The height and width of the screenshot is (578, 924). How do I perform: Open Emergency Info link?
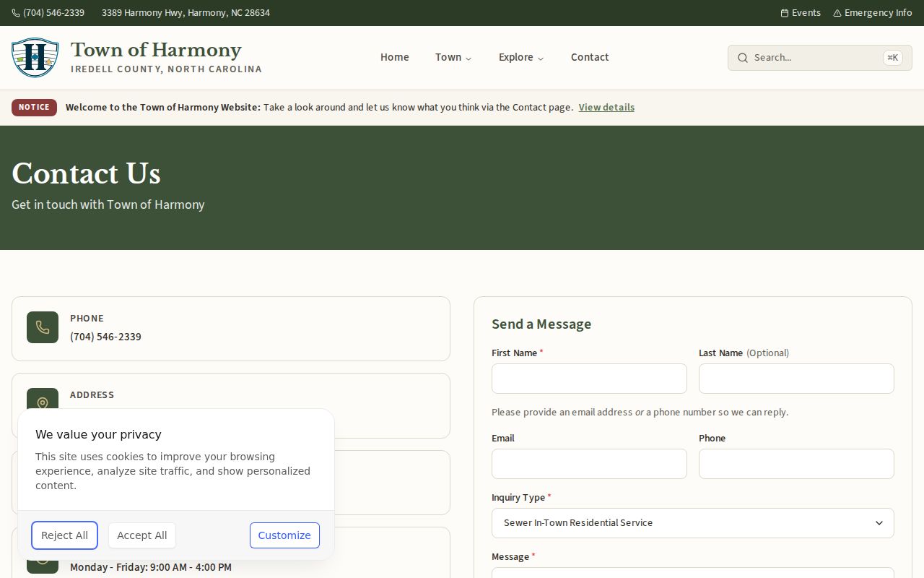pos(873,13)
